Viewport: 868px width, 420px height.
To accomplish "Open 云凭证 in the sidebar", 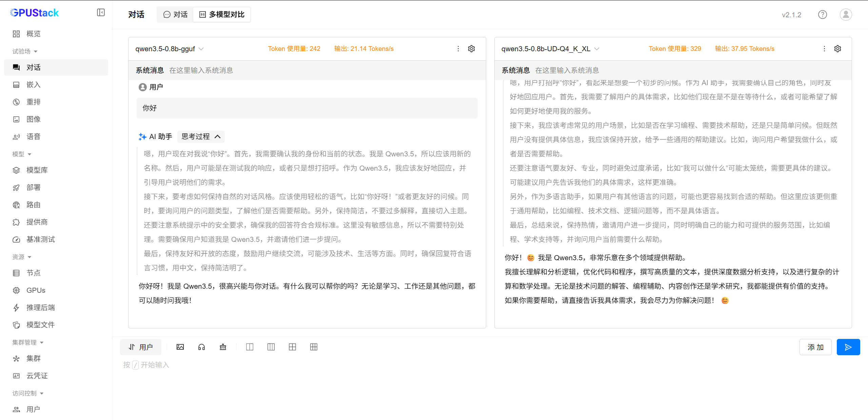I will [x=56, y=376].
